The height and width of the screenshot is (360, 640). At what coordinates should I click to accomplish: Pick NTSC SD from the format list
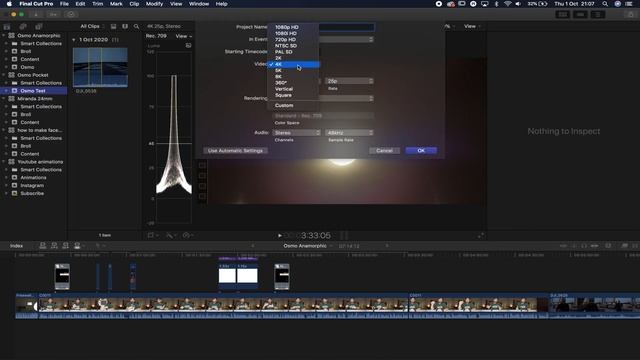[x=293, y=46]
